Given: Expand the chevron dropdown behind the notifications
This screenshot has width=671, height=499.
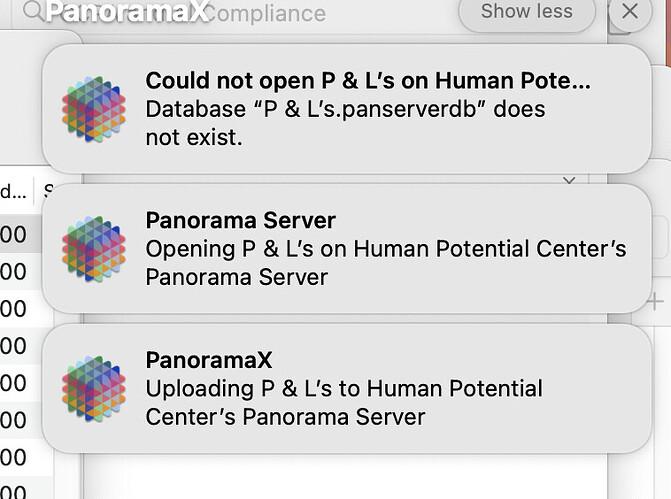Looking at the screenshot, I should 569,181.
